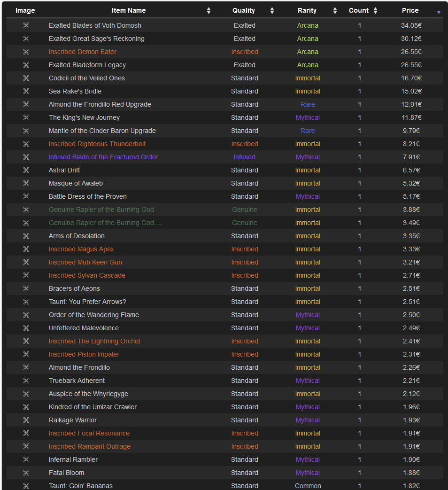Image resolution: width=448 pixels, height=490 pixels.
Task: Click Genuine Rapier of the Burning God at 3.88€
Action: pyautogui.click(x=101, y=210)
